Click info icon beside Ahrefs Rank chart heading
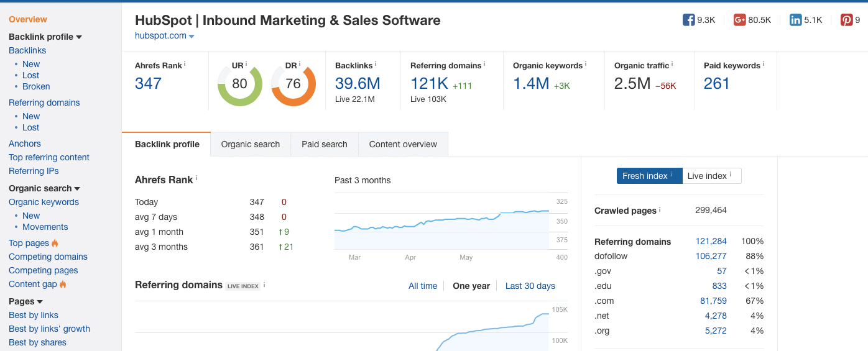The width and height of the screenshot is (868, 351). click(196, 178)
